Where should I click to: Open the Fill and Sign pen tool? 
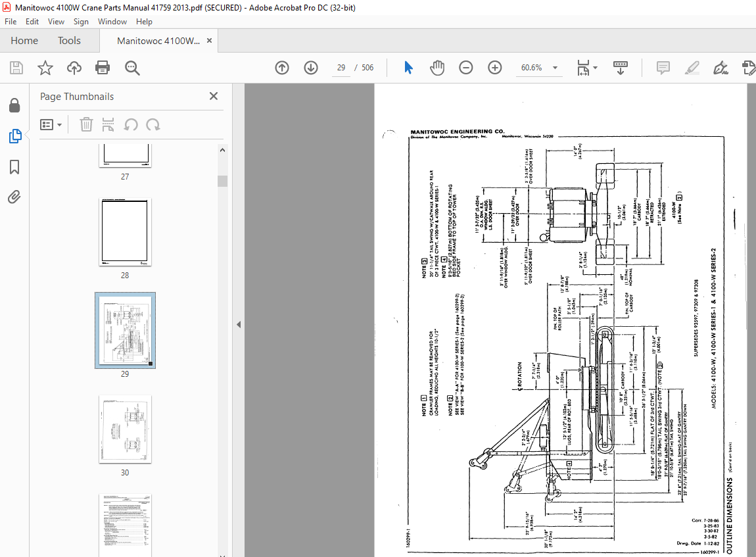click(721, 68)
